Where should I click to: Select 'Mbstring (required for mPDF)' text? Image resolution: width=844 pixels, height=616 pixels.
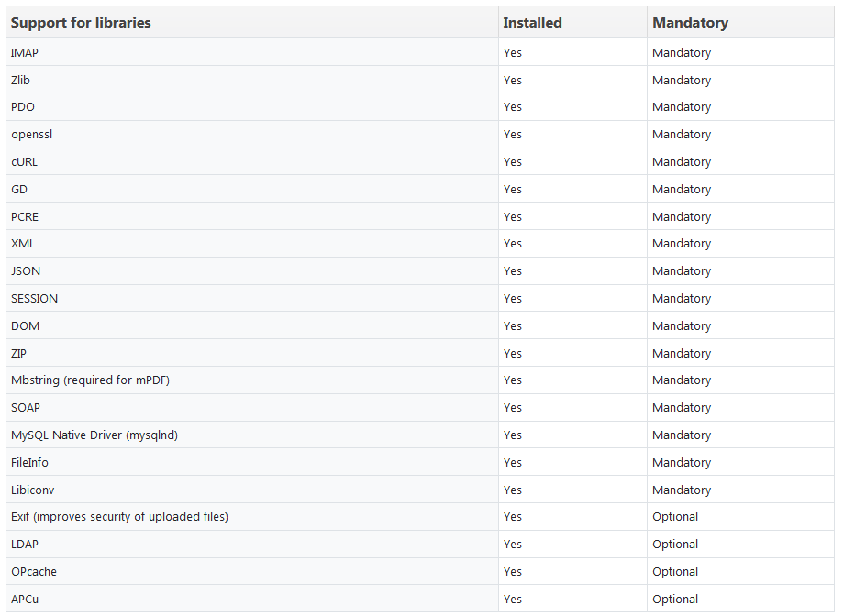pos(91,380)
